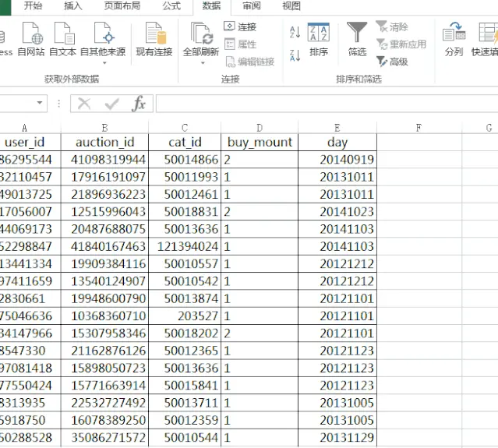Select cell with 10368360710

[x=104, y=316]
